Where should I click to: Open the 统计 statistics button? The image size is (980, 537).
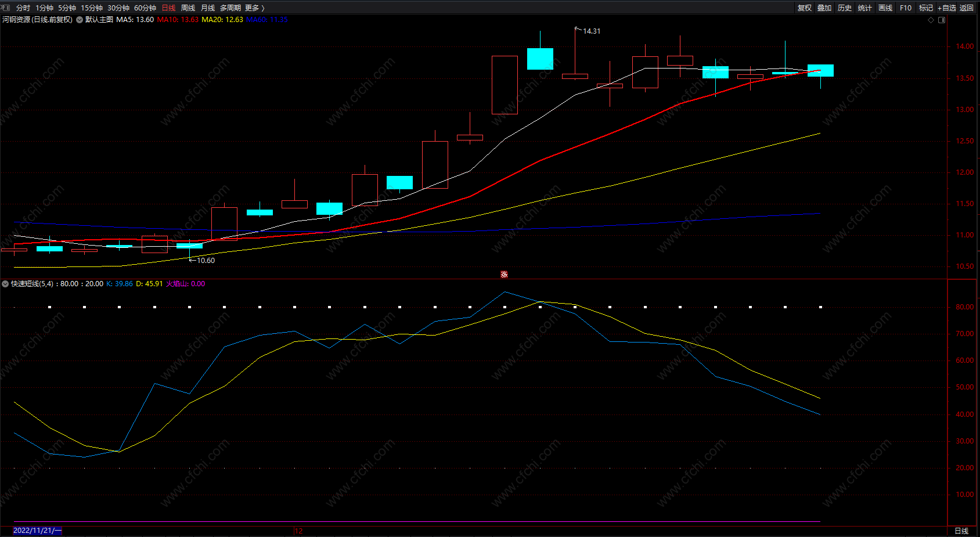(x=865, y=8)
